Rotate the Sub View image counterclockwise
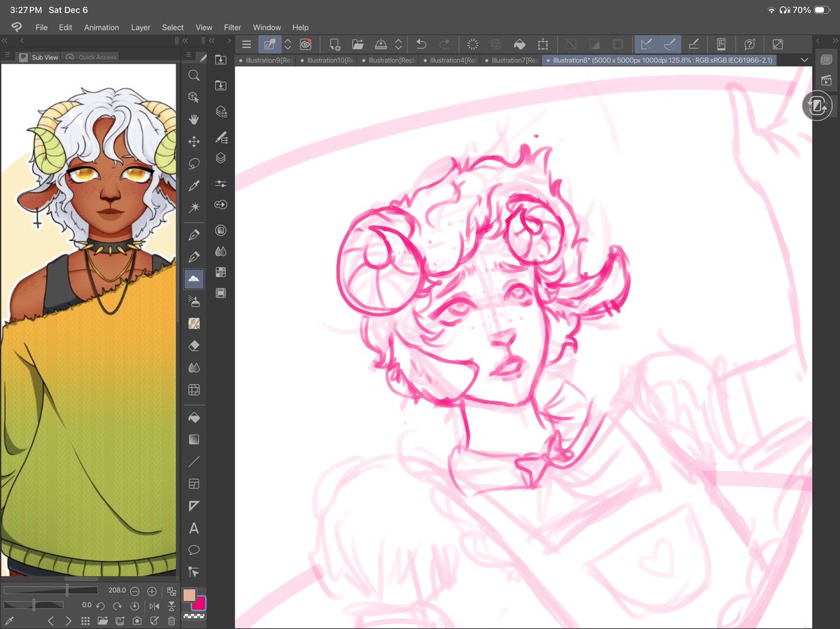This screenshot has width=840, height=629. tap(100, 605)
